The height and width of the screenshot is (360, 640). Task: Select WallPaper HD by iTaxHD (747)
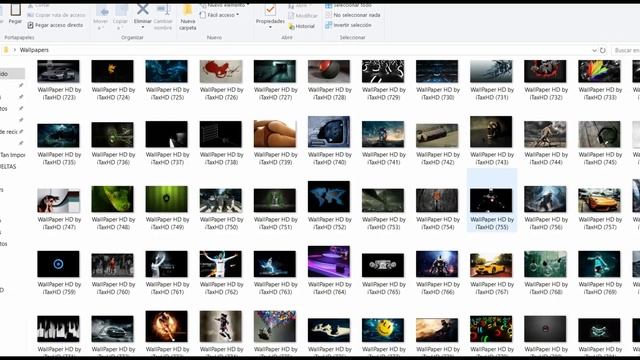click(x=59, y=208)
